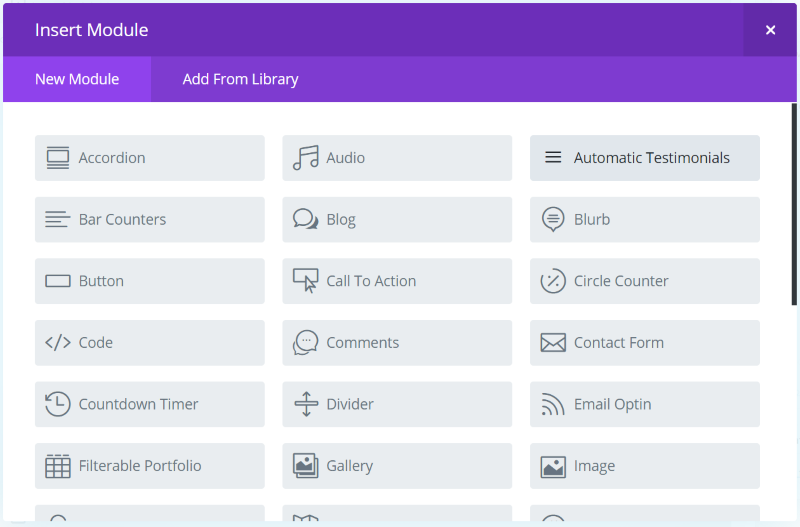800x527 pixels.
Task: Click the Divider arrows icon
Action: click(306, 404)
